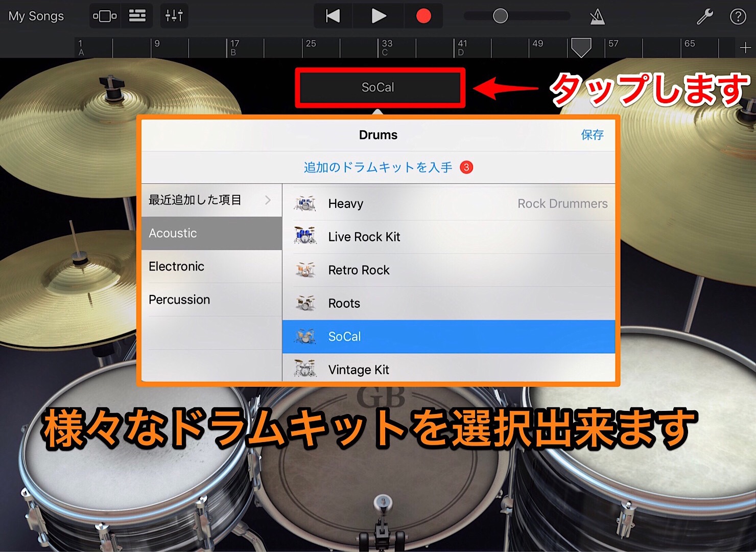The height and width of the screenshot is (552, 756).
Task: Expand 最近追加した項目 category
Action: [211, 200]
